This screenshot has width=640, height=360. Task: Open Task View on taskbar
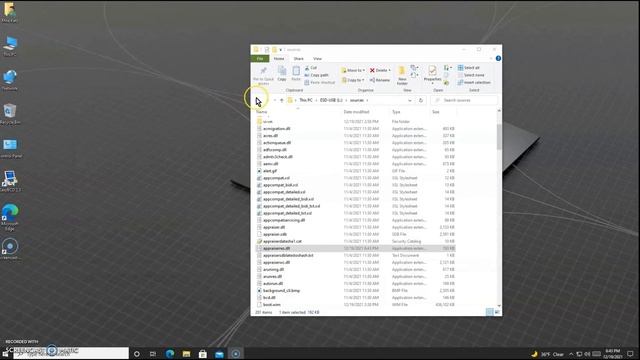pos(153,354)
